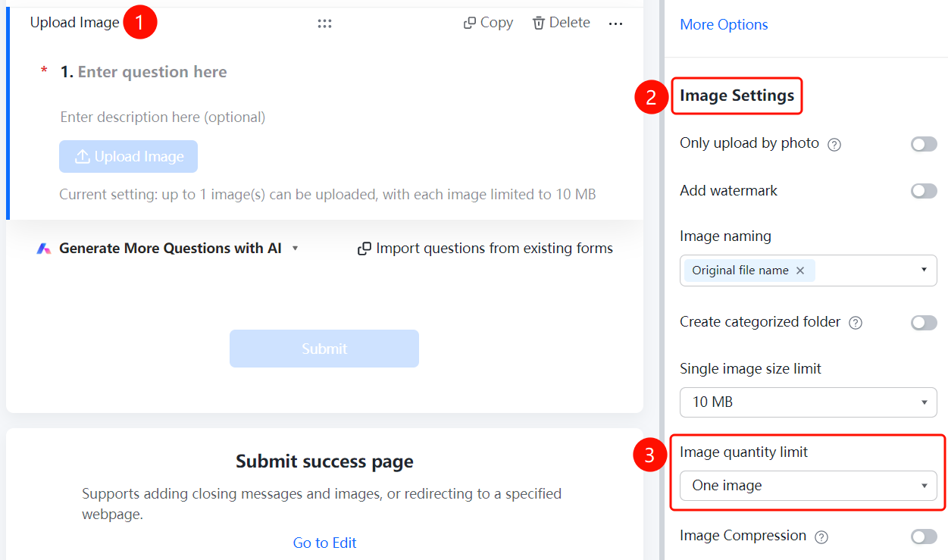Click the Image naming label
This screenshot has height=560, width=948.
pos(725,236)
